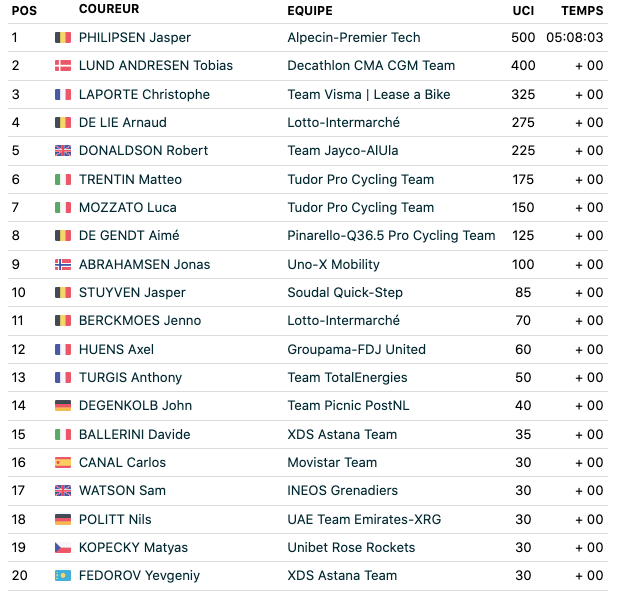Click the Spanish flag beside CANAL Carlos
This screenshot has height=591, width=618.
tap(63, 463)
